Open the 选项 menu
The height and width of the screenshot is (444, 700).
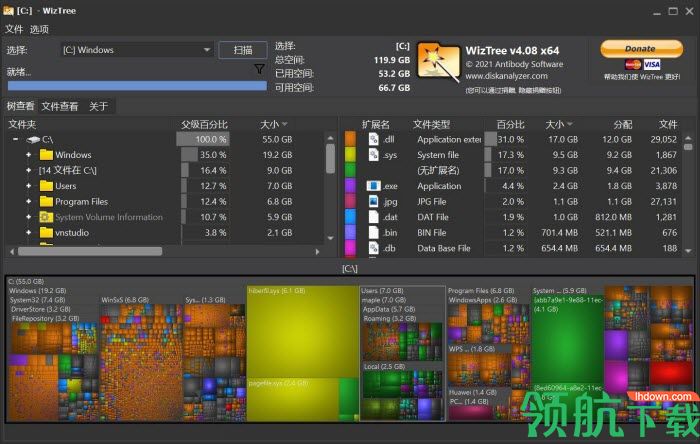[x=39, y=29]
